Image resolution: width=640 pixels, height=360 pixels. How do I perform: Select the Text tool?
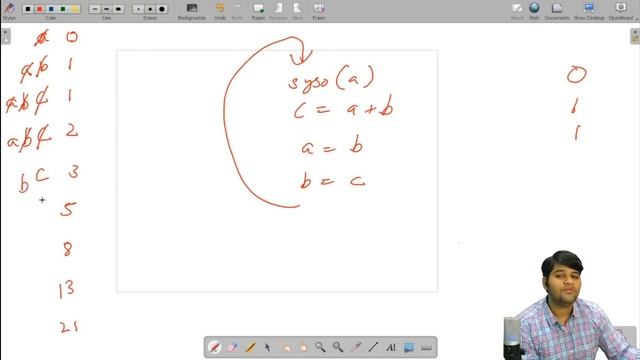(x=391, y=347)
